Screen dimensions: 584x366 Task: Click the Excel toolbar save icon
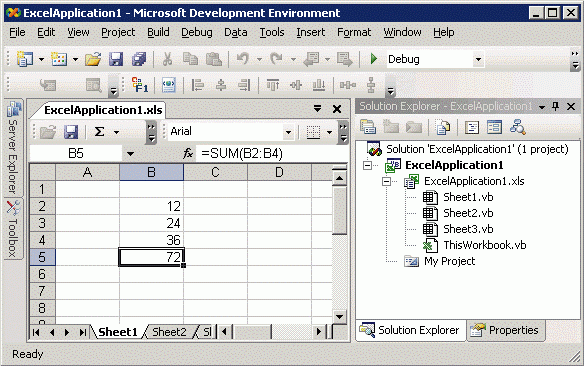(x=71, y=132)
